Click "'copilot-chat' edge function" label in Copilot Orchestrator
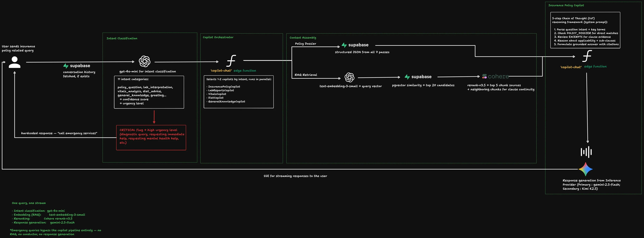 [x=233, y=71]
